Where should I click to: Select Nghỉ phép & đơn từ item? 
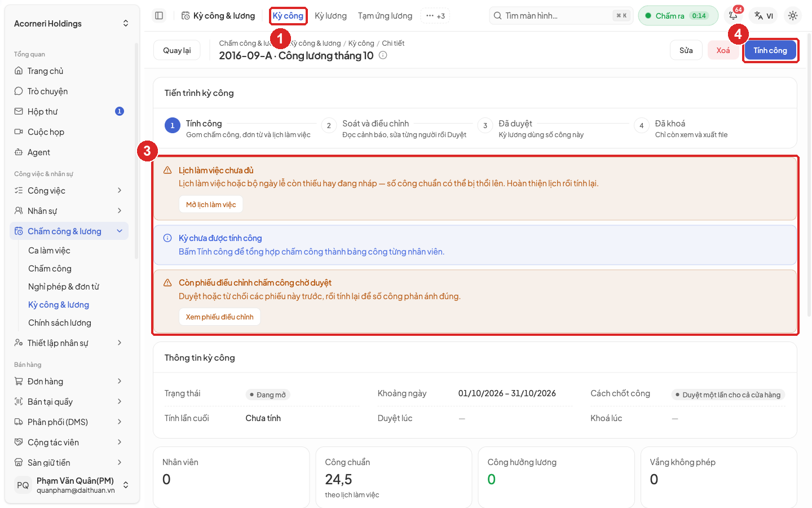coord(64,287)
